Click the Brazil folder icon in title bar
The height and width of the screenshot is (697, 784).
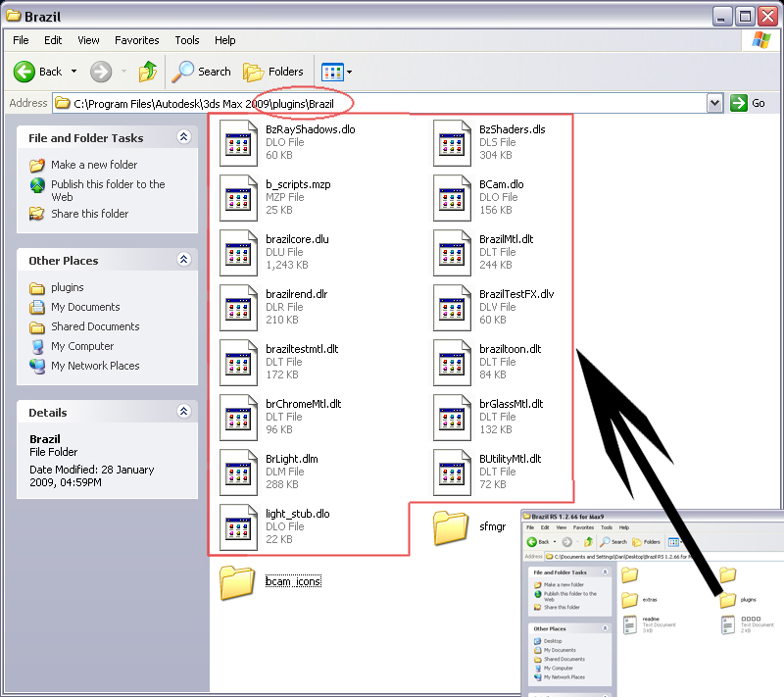point(14,16)
